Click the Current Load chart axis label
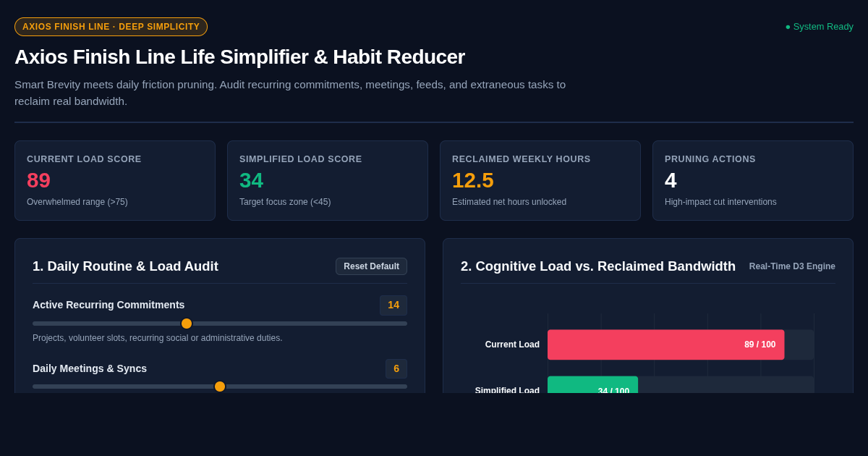 pyautogui.click(x=512, y=345)
